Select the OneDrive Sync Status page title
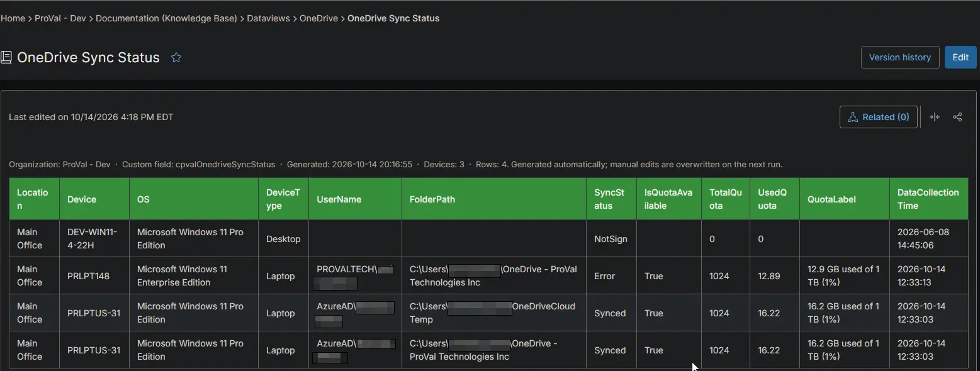Screen dimensions: 980x371 [x=88, y=57]
